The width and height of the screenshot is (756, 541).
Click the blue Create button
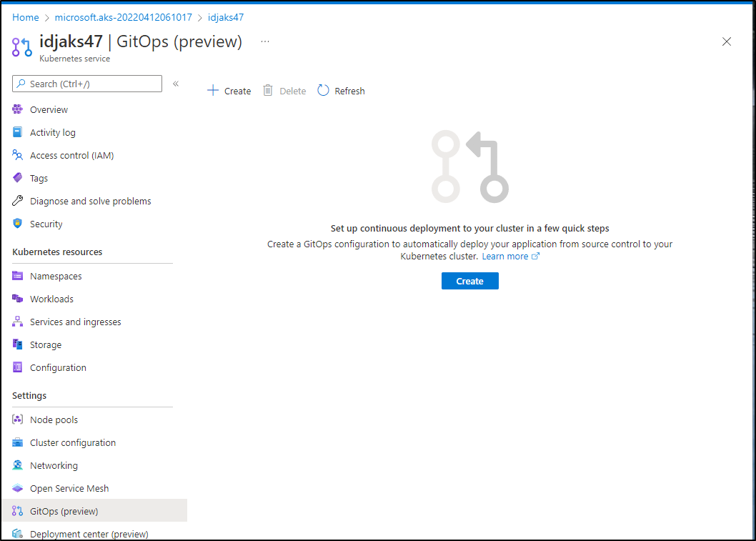click(470, 281)
